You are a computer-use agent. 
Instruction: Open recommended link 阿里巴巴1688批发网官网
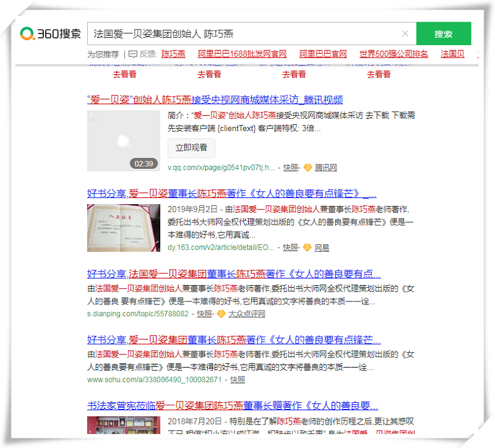(x=242, y=54)
